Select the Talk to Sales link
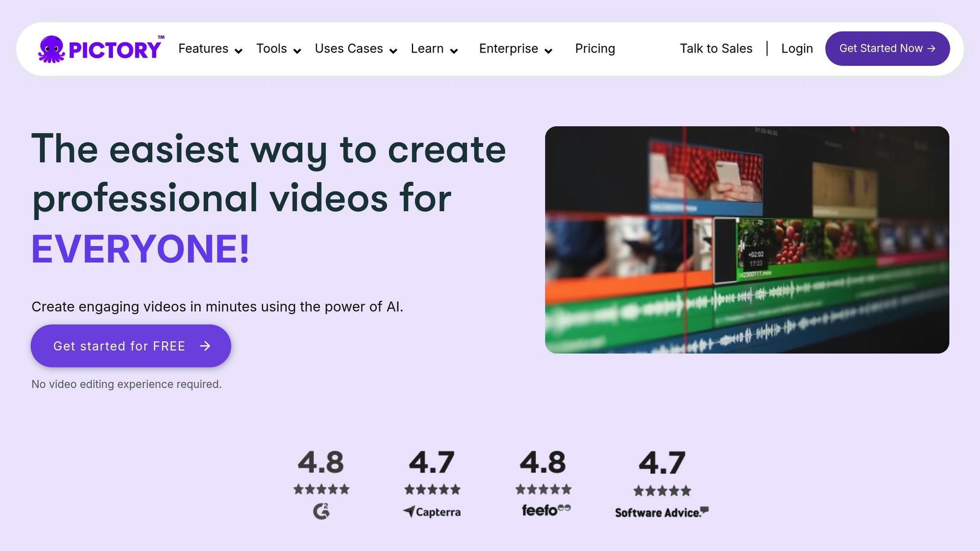This screenshot has width=980, height=551. coord(716,49)
